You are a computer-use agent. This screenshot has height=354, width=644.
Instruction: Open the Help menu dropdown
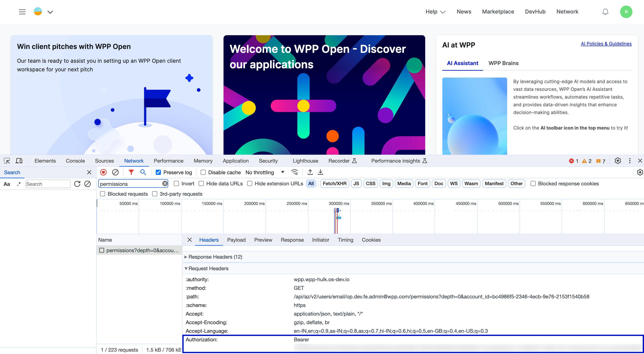(435, 12)
